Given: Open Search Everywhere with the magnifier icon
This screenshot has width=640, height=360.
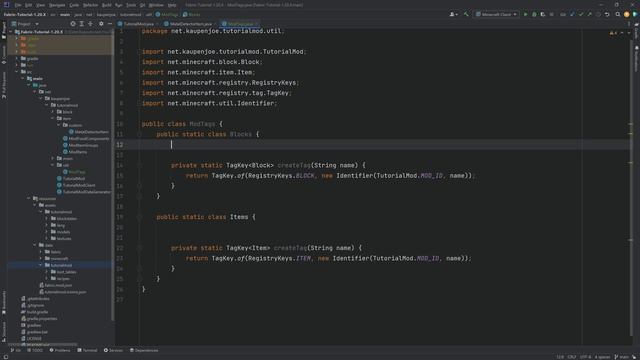Looking at the screenshot, I should pos(618,14).
